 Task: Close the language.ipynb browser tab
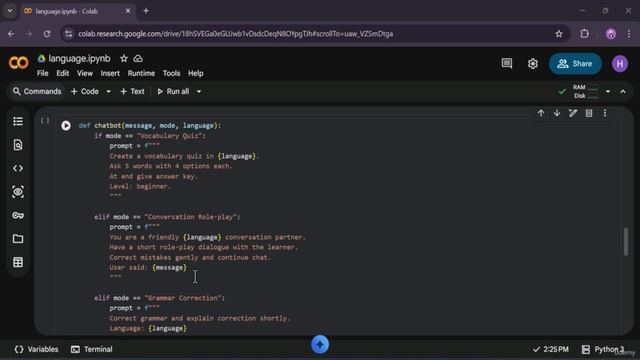click(x=128, y=11)
